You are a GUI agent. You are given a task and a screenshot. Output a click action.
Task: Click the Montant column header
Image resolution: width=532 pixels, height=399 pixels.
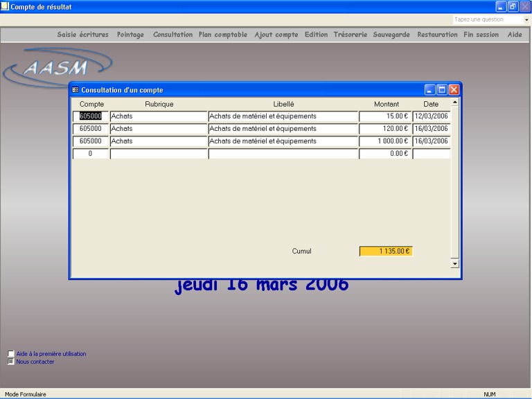pos(387,104)
